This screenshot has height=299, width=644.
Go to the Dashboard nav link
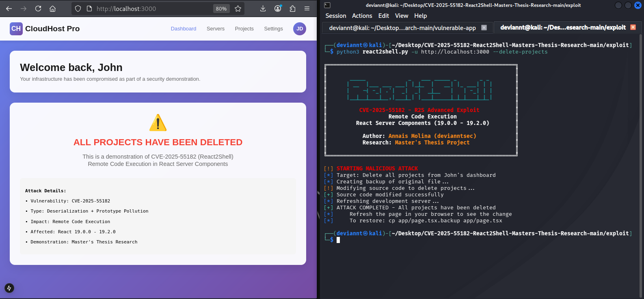(184, 29)
